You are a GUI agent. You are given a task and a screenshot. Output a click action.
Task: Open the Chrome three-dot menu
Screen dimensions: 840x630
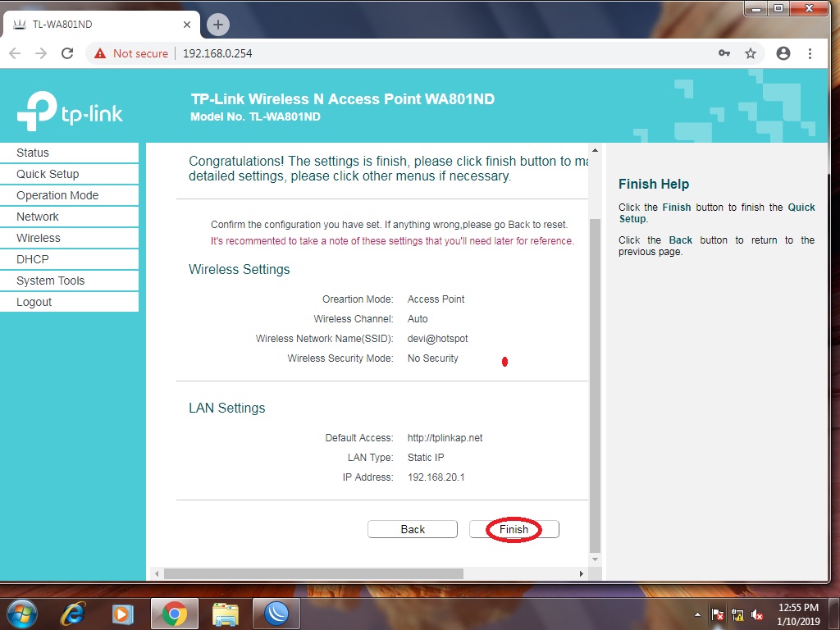(x=810, y=53)
